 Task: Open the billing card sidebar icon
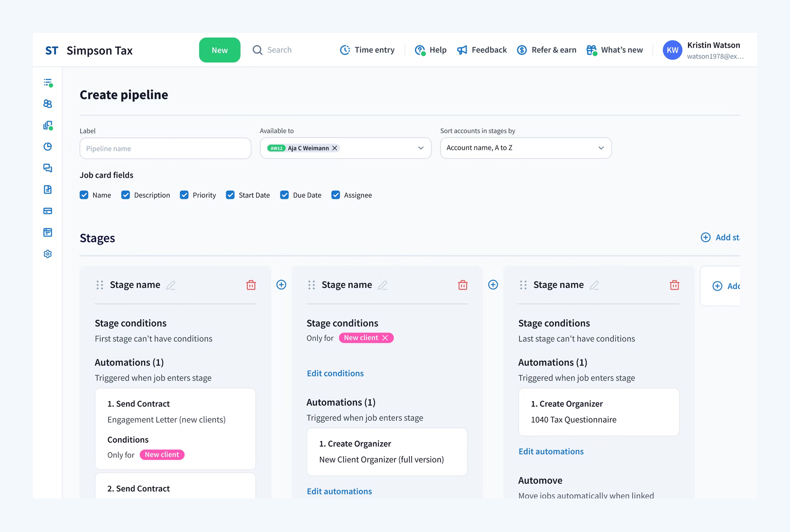[x=48, y=211]
